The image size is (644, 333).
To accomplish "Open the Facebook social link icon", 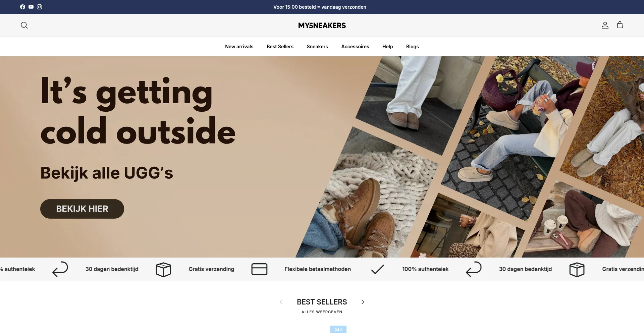I will 22,7.
